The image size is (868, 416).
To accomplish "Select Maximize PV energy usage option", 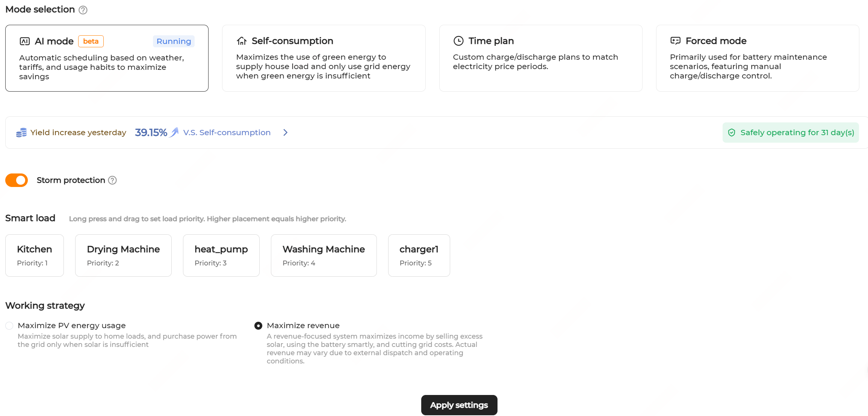I will tap(9, 326).
